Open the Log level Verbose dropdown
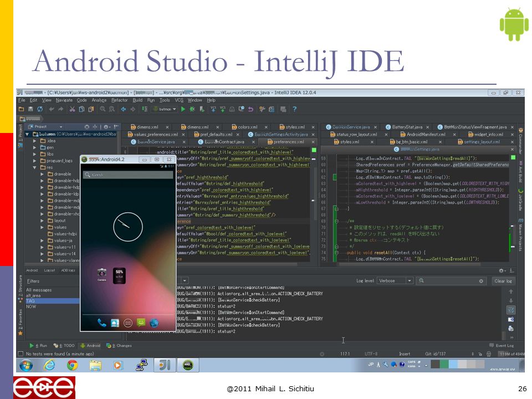This screenshot has height=399, width=532. click(x=395, y=281)
